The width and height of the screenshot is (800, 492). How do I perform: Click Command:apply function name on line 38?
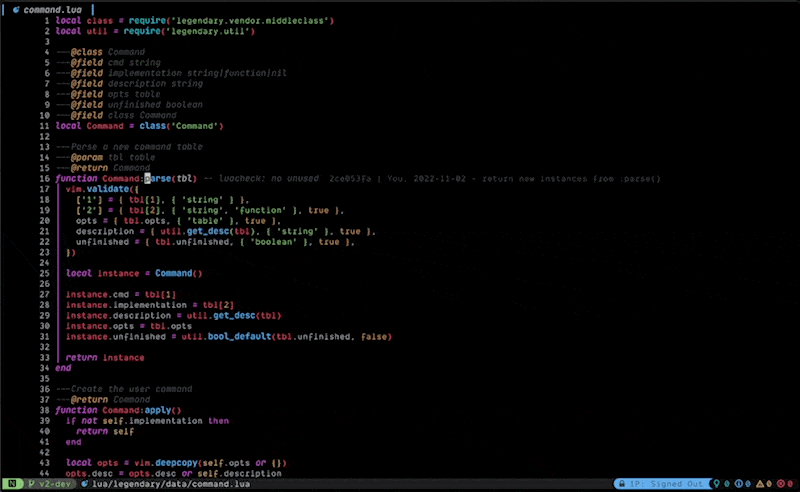[x=137, y=410]
